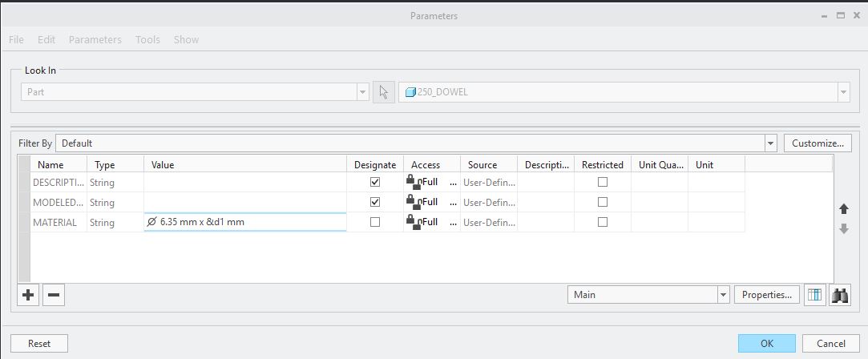Click the add parameter plus button
The width and height of the screenshot is (868, 359).
[28, 295]
